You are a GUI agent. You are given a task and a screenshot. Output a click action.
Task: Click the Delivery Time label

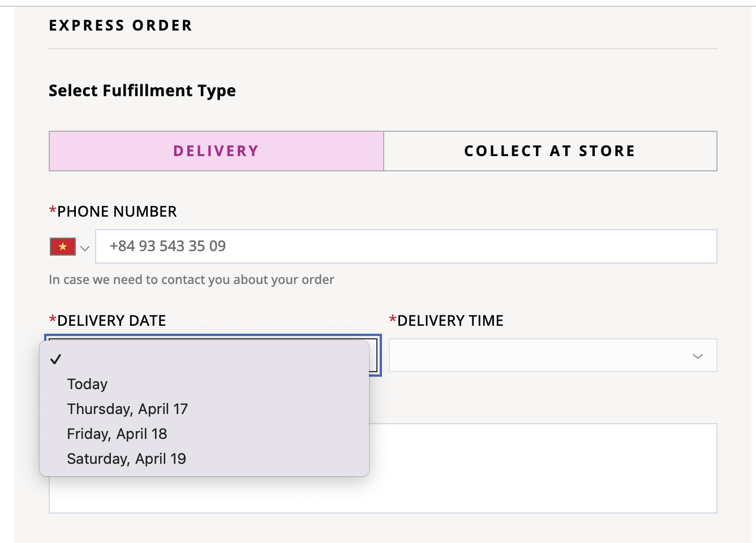pos(450,321)
